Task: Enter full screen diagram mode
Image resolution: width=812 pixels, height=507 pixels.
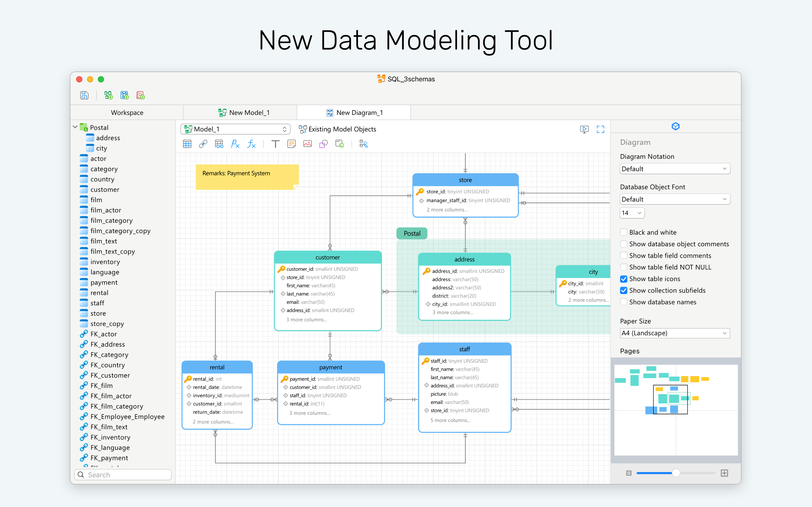Action: 600,130
